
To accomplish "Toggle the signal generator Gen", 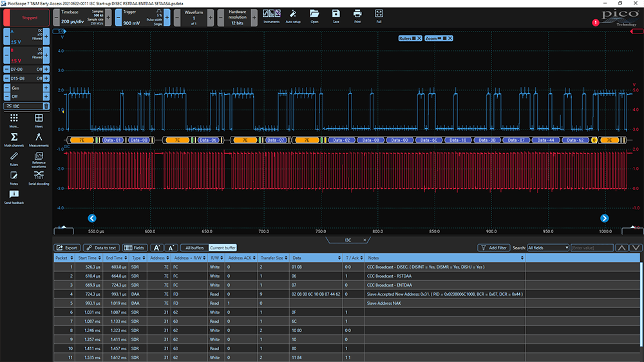I will (x=26, y=88).
